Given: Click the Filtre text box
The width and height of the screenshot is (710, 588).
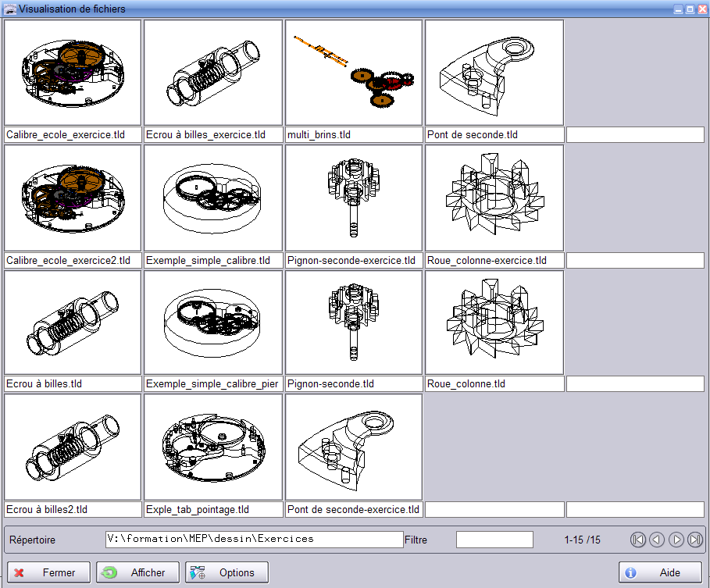Looking at the screenshot, I should 494,540.
